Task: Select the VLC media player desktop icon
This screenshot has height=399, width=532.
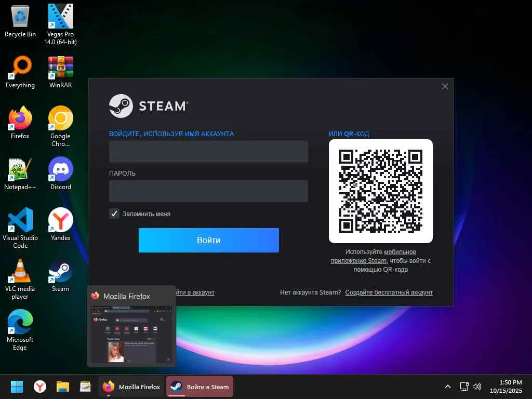Action: (x=20, y=279)
